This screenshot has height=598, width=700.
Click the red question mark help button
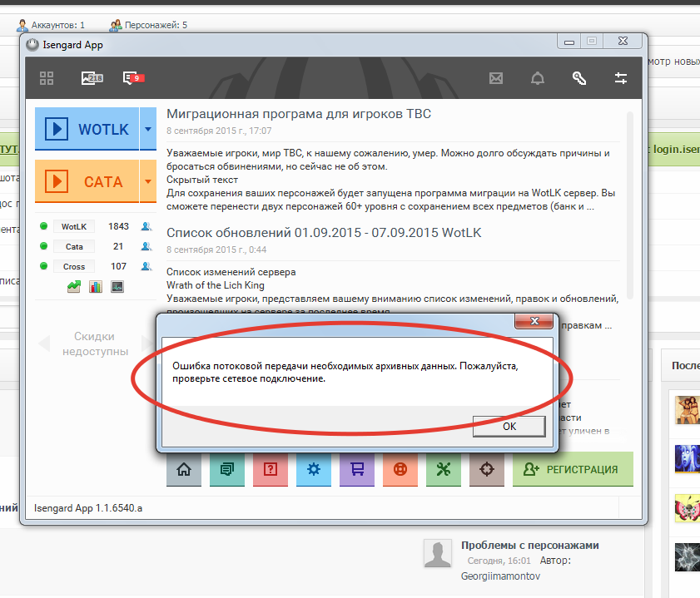pos(271,469)
